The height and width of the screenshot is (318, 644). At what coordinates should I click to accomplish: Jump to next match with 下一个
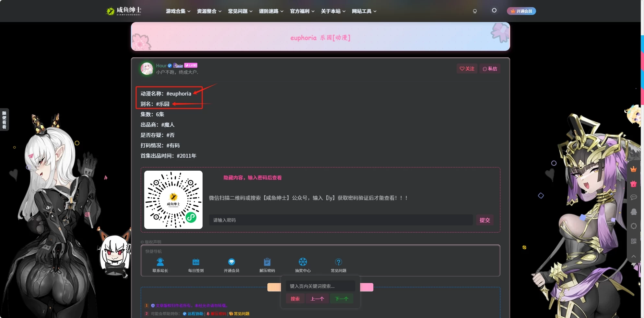[342, 299]
